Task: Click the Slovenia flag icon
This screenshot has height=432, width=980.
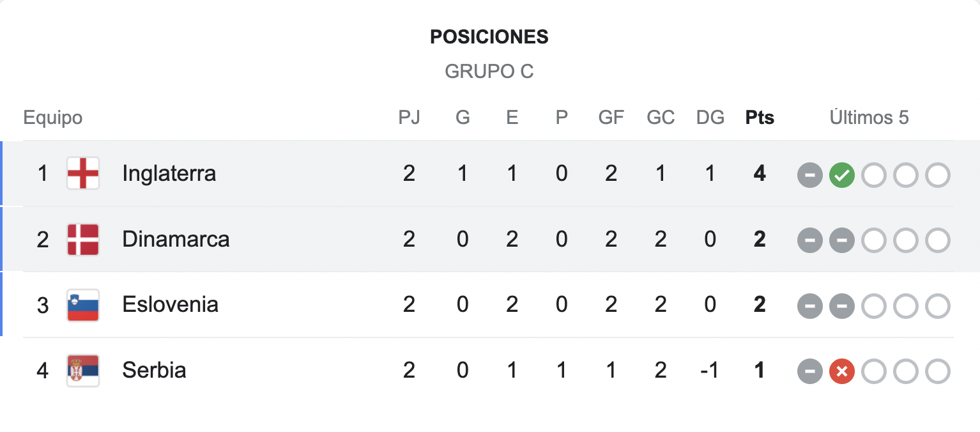Action: click(83, 305)
